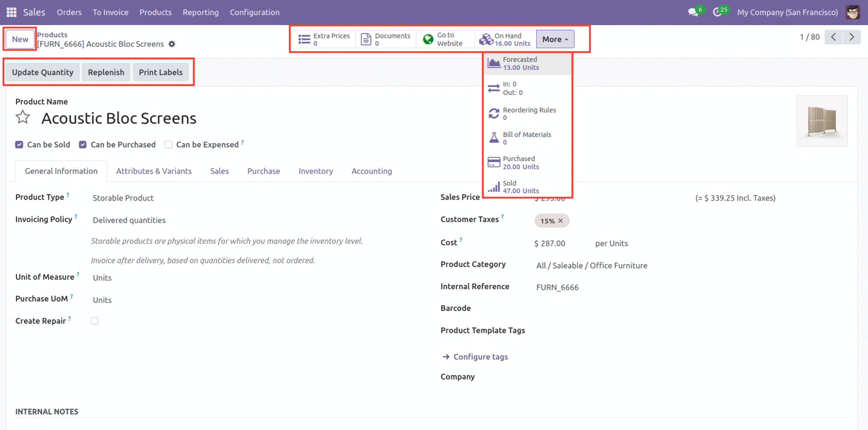Open conversations chat bubble icon

(x=693, y=12)
